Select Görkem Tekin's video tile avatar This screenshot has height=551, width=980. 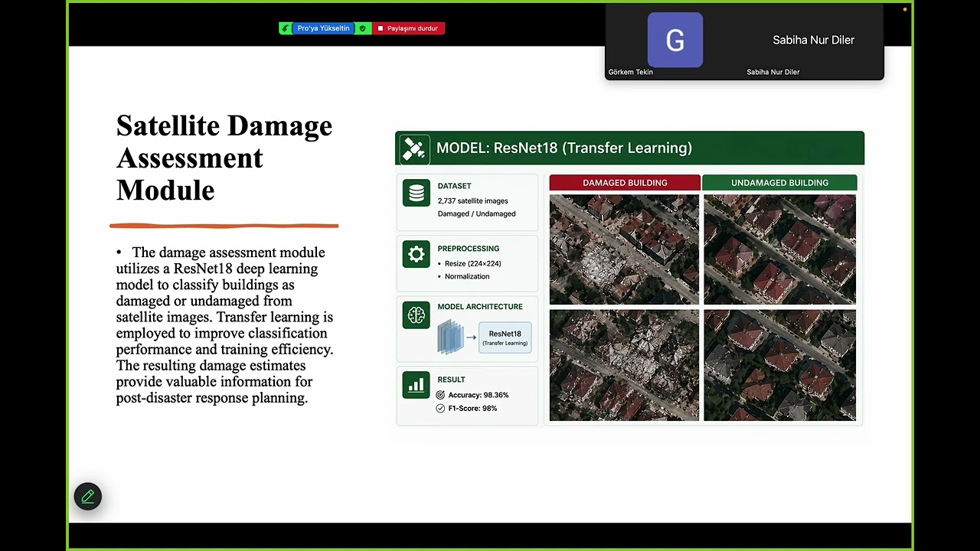coord(675,40)
